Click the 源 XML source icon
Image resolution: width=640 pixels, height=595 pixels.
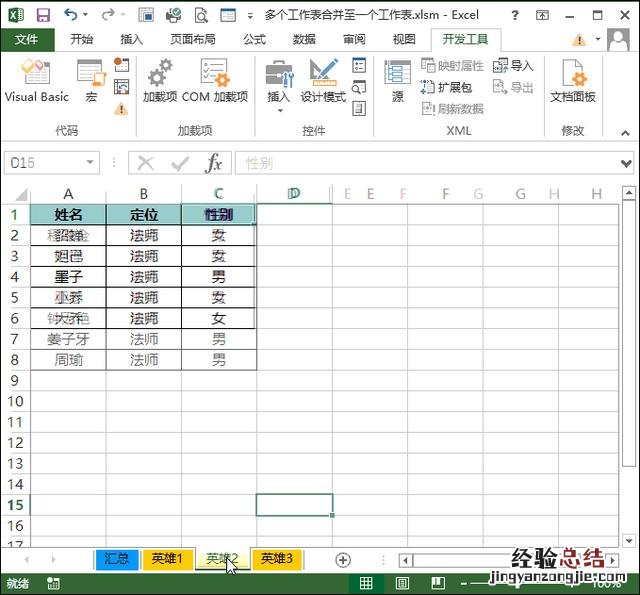[397, 82]
